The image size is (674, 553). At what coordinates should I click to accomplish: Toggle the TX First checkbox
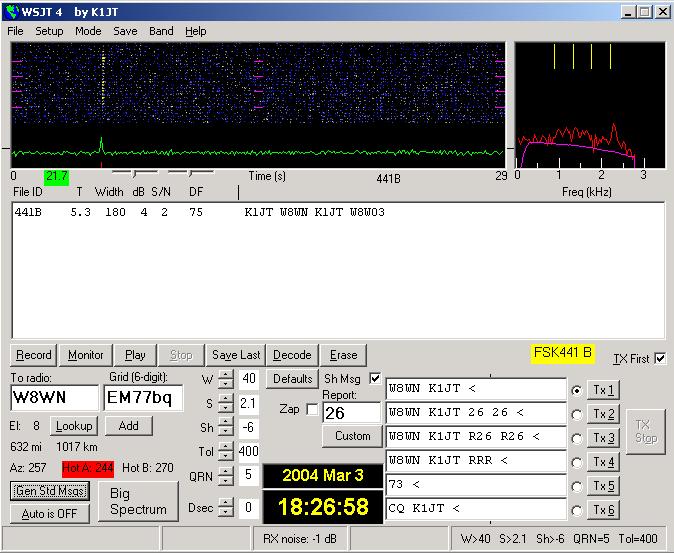click(x=660, y=358)
